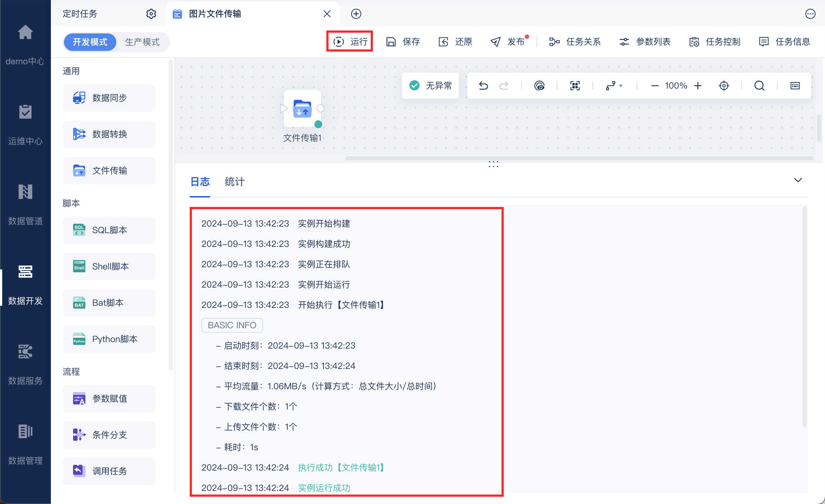Click the 保存 button
Viewport: 825px width, 504px height.
click(x=403, y=42)
